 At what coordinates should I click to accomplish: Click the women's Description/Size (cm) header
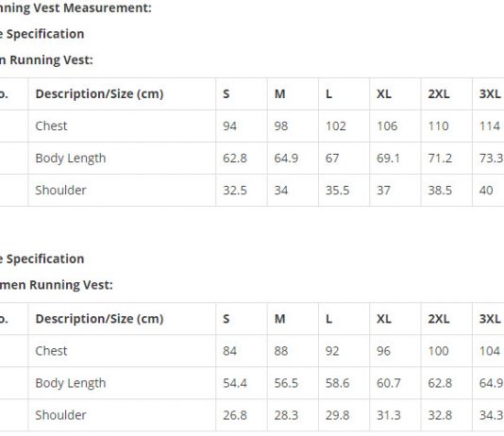pyautogui.click(x=100, y=319)
